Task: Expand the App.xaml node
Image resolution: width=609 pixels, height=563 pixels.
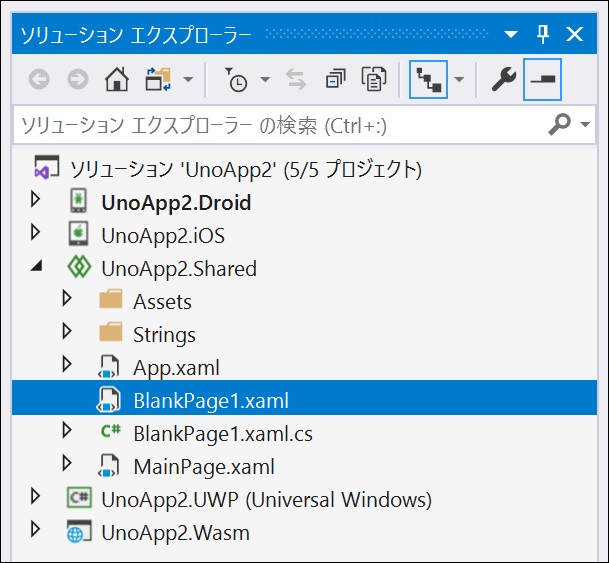Action: tap(67, 364)
